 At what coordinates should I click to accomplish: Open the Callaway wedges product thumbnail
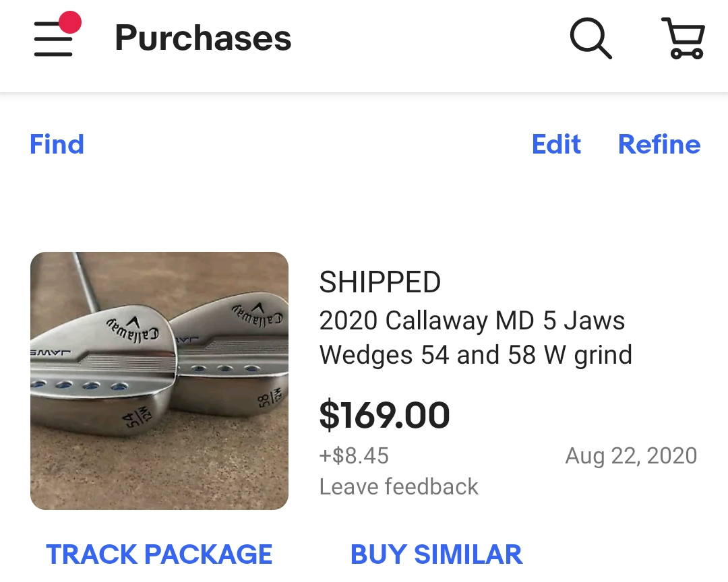point(159,381)
